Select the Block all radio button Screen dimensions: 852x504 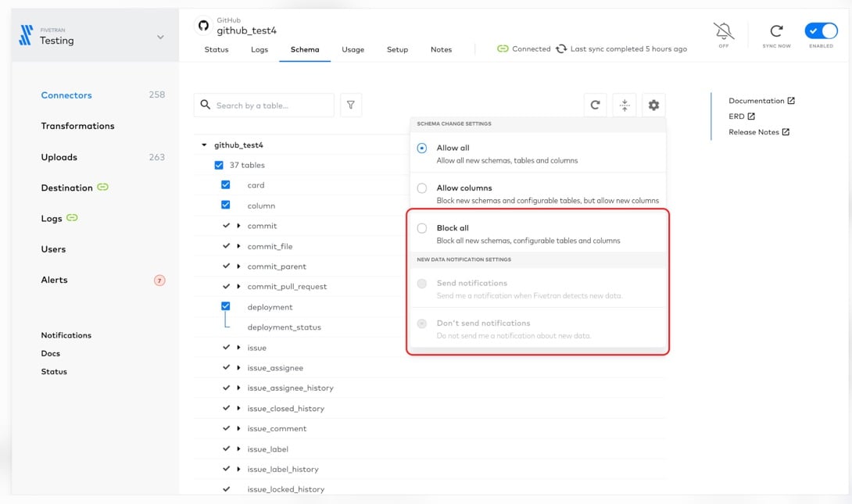[421, 228]
